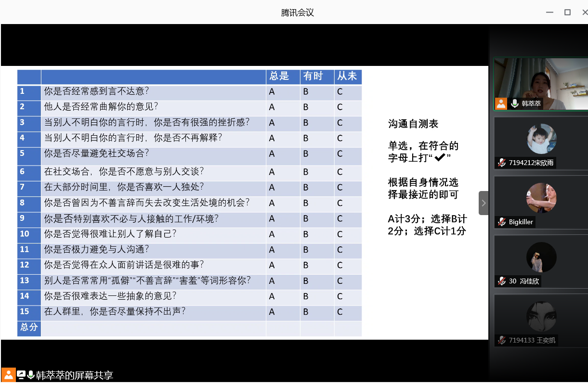Click muted microphone icon of Bigkiller
Image resolution: width=588 pixels, height=383 pixels.
tap(502, 222)
